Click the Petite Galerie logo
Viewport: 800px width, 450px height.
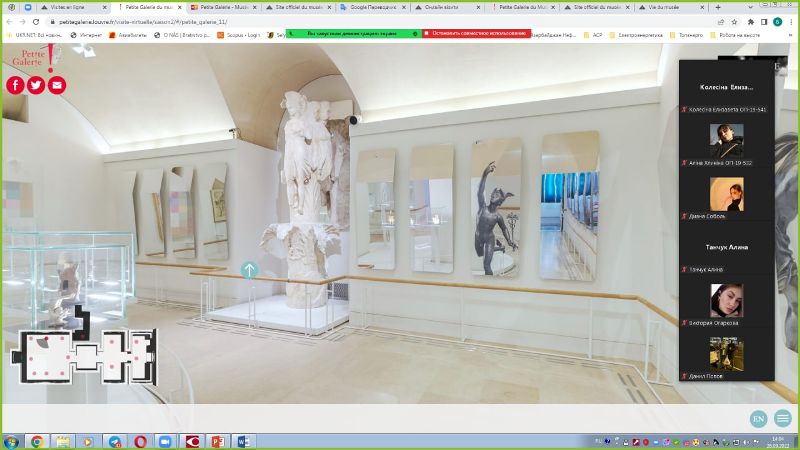33,57
